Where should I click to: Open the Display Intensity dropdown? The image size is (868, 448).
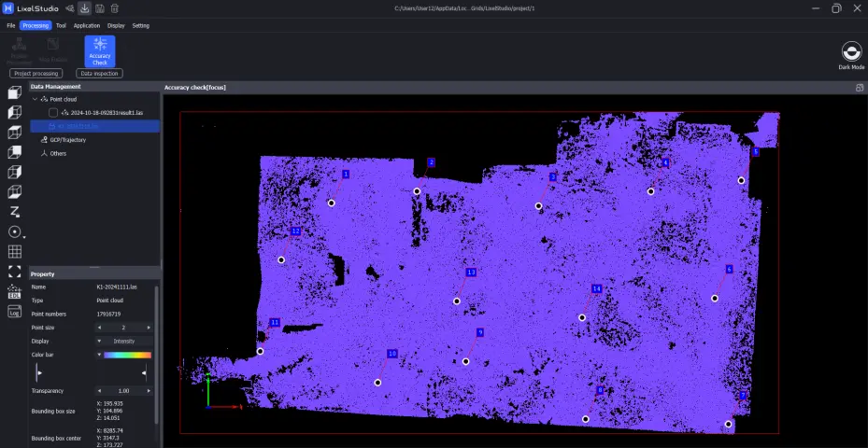pos(124,342)
